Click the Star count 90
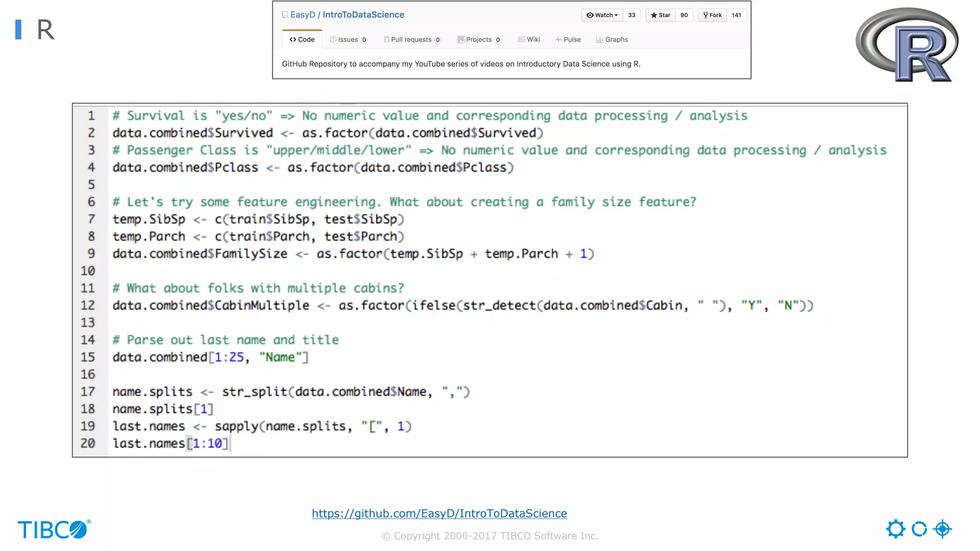Viewport: 980px width, 551px height. [684, 15]
